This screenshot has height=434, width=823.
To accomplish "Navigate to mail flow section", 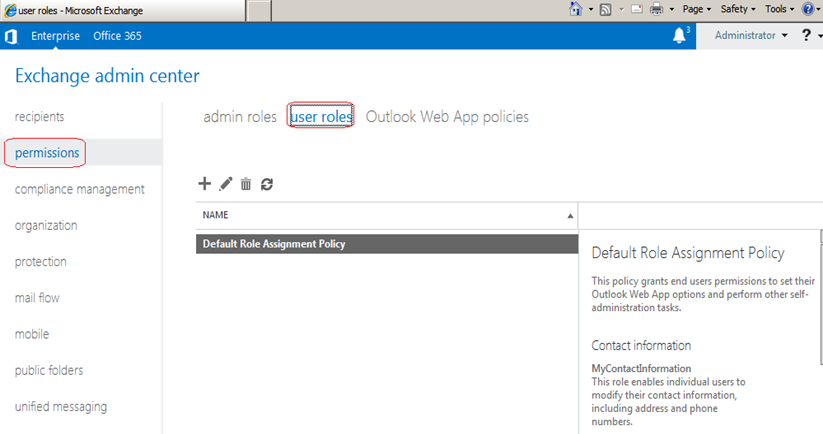I will 41,298.
